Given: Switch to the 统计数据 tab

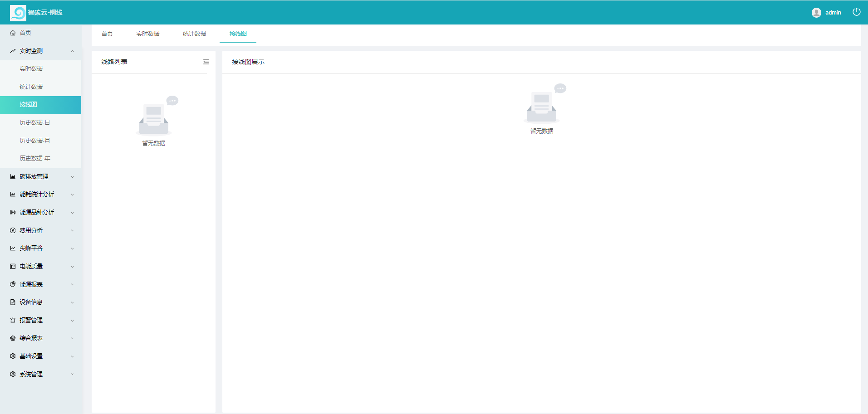Looking at the screenshot, I should 194,34.
